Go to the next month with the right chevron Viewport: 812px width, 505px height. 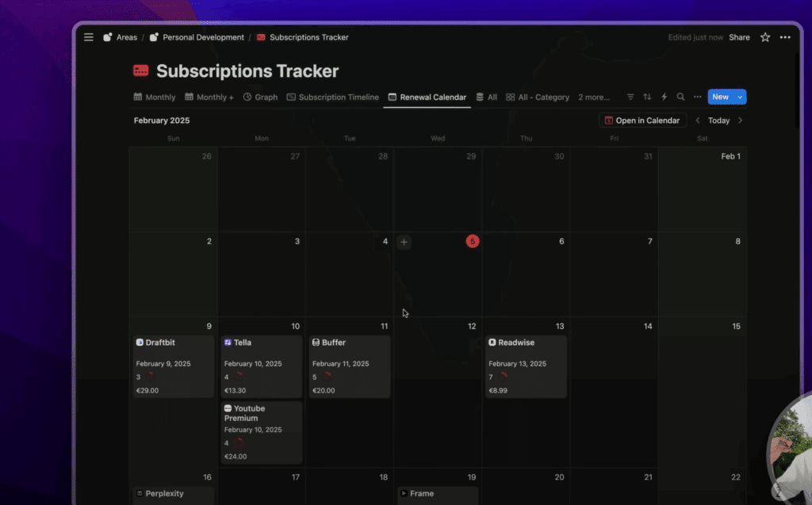[x=741, y=121]
